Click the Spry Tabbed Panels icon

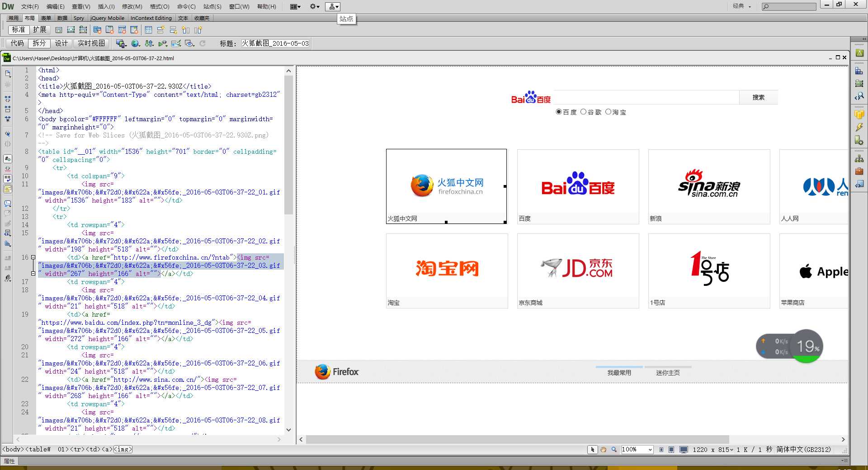pyautogui.click(x=109, y=30)
